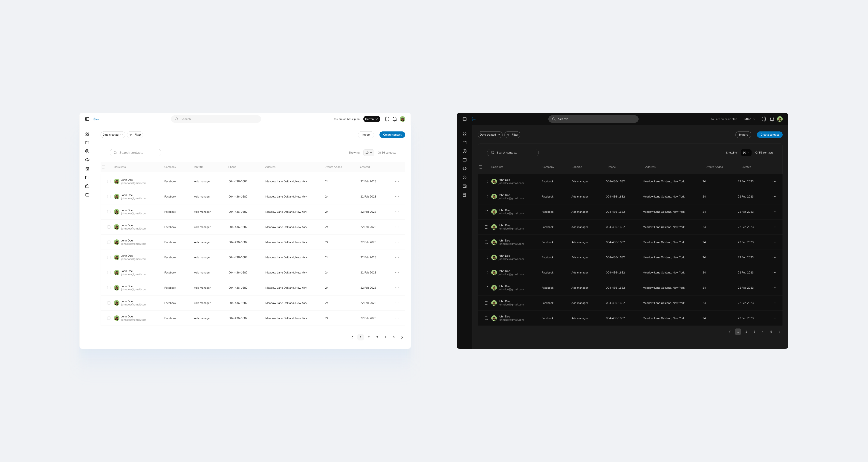The width and height of the screenshot is (868, 462).
Task: Go to previous page arrow in dark pagination
Action: pos(730,331)
